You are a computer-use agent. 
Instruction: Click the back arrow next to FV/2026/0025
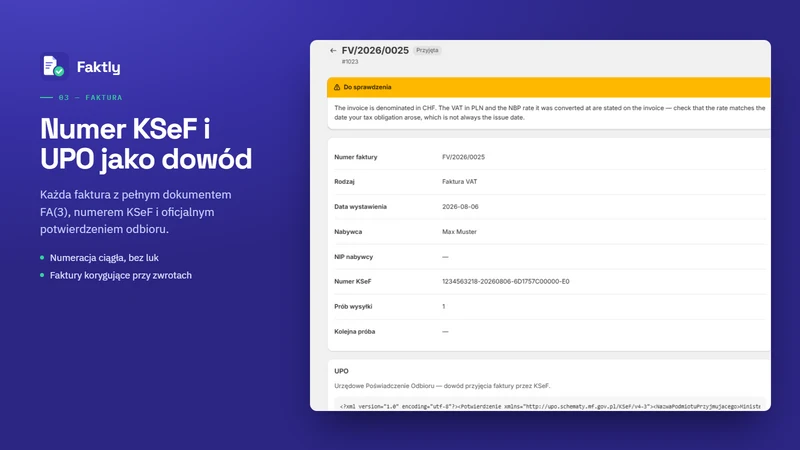pyautogui.click(x=333, y=51)
